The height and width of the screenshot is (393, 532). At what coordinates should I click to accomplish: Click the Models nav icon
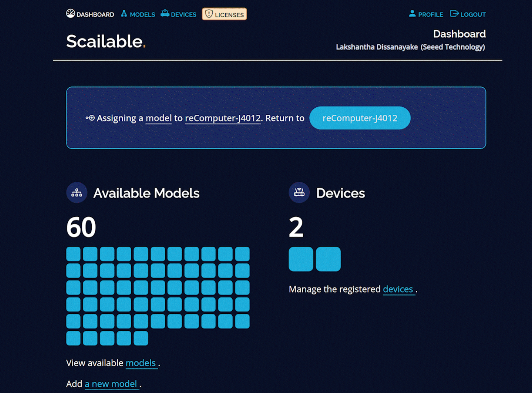click(x=124, y=14)
